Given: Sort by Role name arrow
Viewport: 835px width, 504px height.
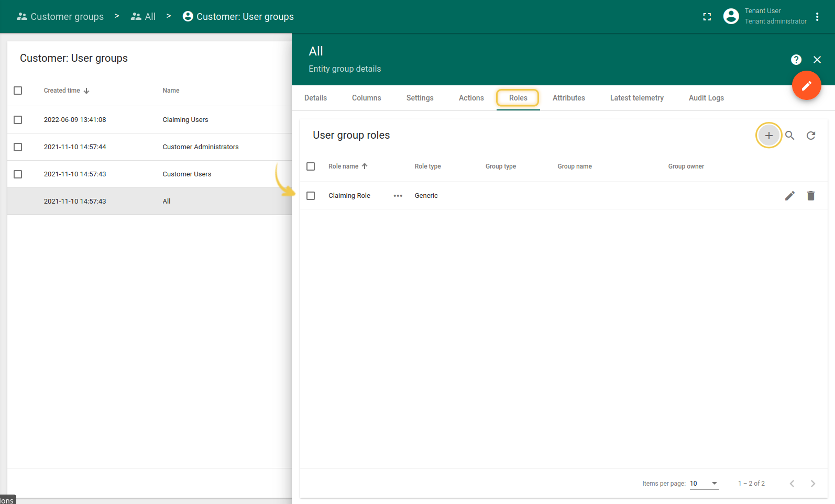Looking at the screenshot, I should [x=365, y=166].
